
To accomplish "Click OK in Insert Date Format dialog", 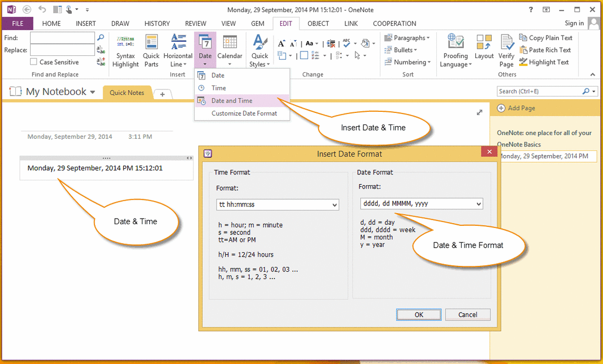I will point(418,314).
